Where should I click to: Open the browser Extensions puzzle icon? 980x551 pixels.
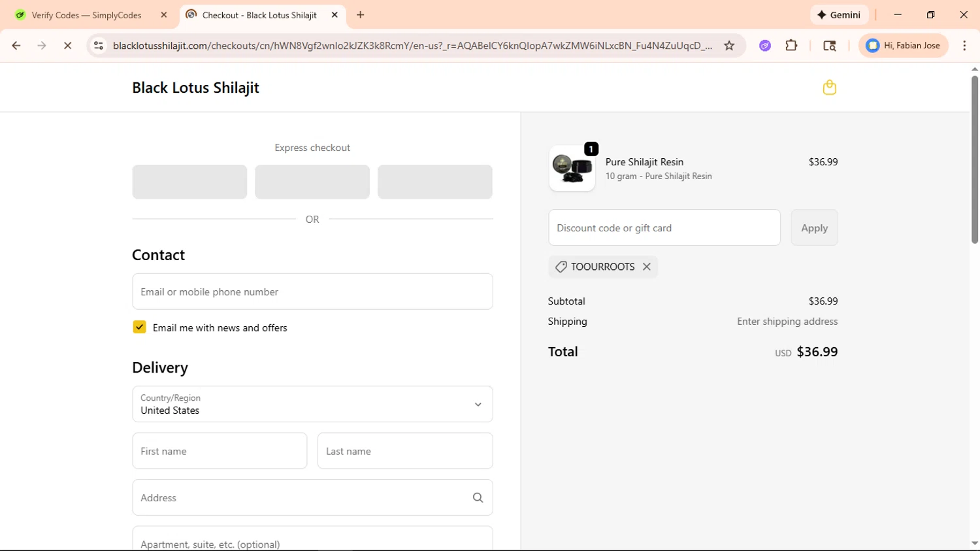click(791, 46)
